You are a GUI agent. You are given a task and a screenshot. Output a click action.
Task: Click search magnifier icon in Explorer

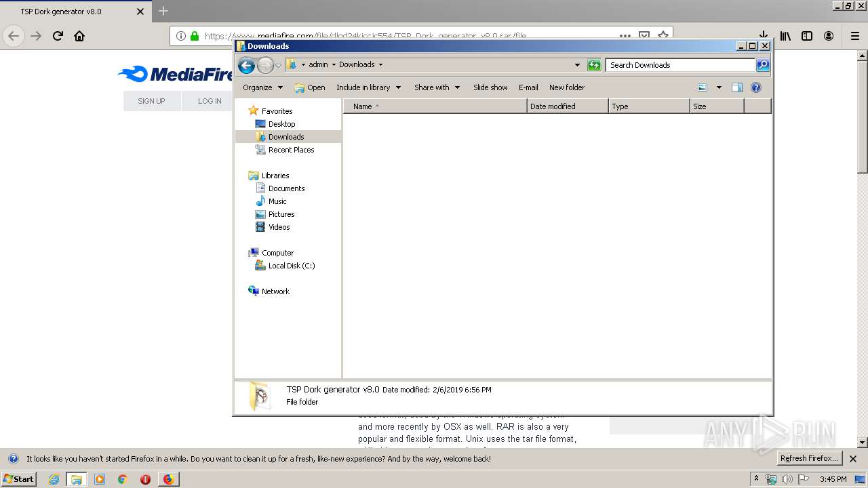763,65
